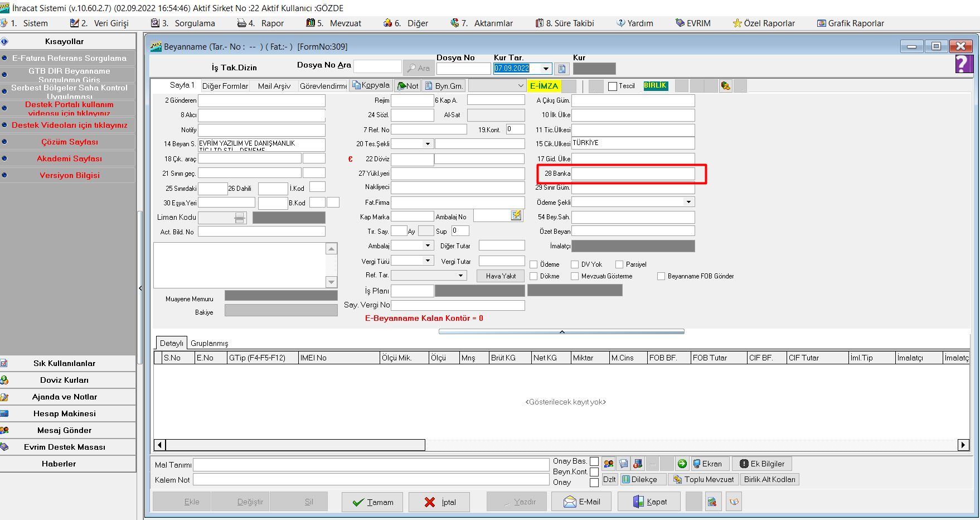
Task: Click the document icon beside Kur Tar. date
Action: 562,69
